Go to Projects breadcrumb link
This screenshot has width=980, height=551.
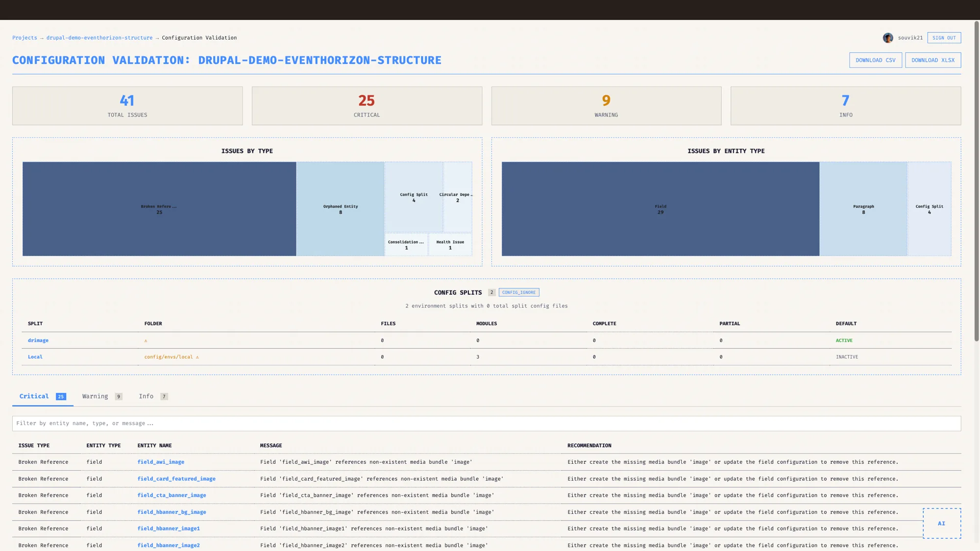[x=24, y=38]
